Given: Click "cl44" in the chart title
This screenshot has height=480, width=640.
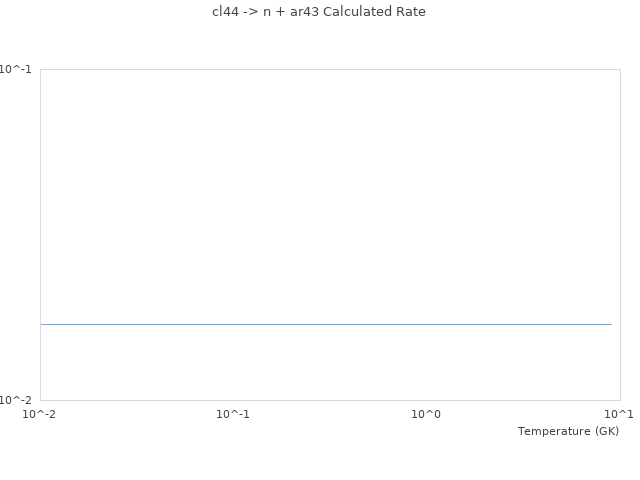Looking at the screenshot, I should (x=226, y=12).
